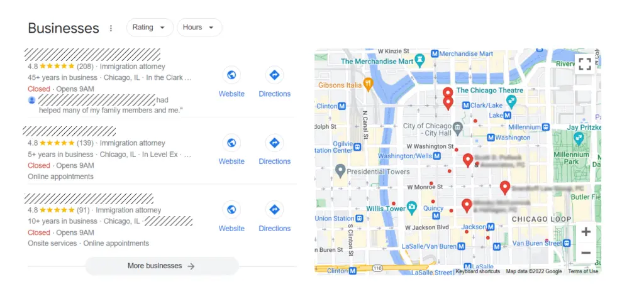Get Directions for the 139-review attorney
The height and width of the screenshot is (299, 644).
(x=274, y=150)
